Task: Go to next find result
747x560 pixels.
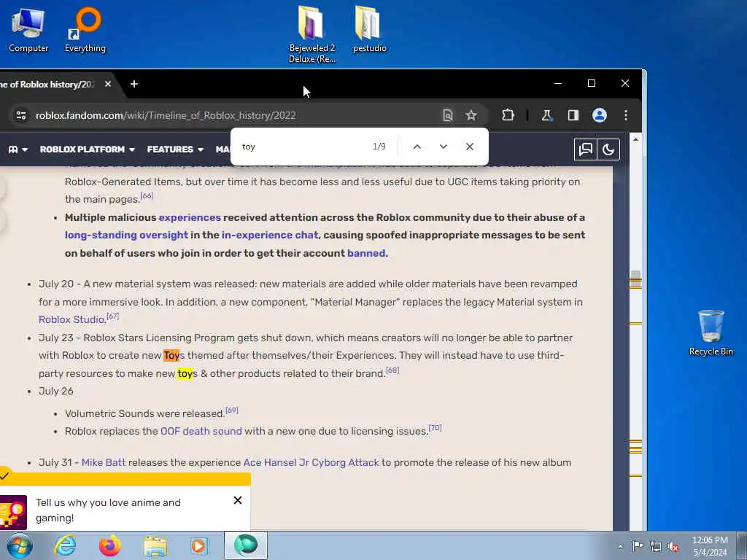Action: tap(444, 147)
